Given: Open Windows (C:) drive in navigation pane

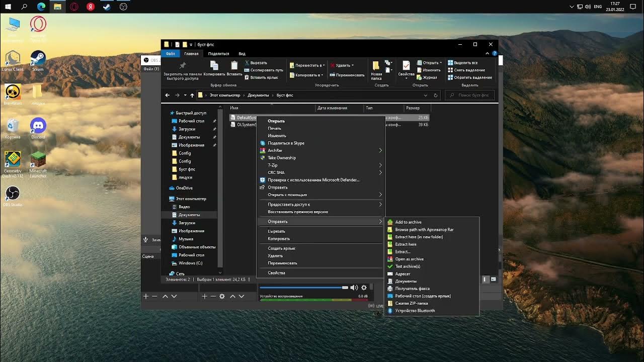Looking at the screenshot, I should pyautogui.click(x=190, y=263).
